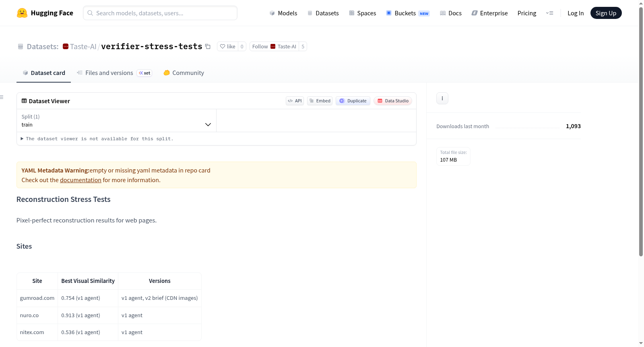Click the Sign Up button
The image size is (644, 347).
tap(606, 13)
